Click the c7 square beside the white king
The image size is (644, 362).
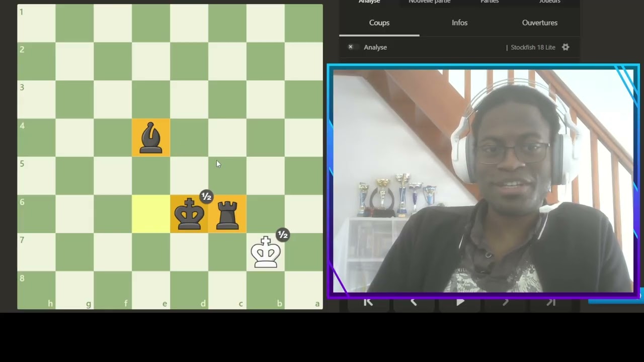tap(227, 252)
